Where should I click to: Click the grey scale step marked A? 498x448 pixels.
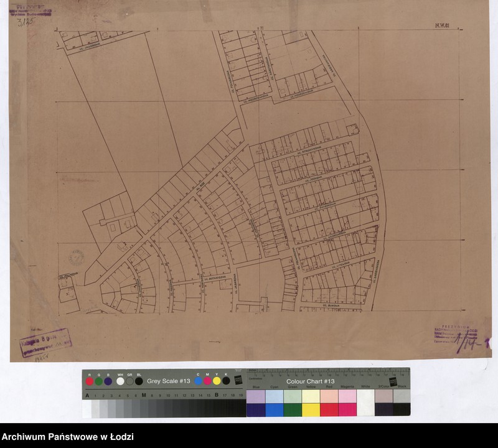(87, 408)
